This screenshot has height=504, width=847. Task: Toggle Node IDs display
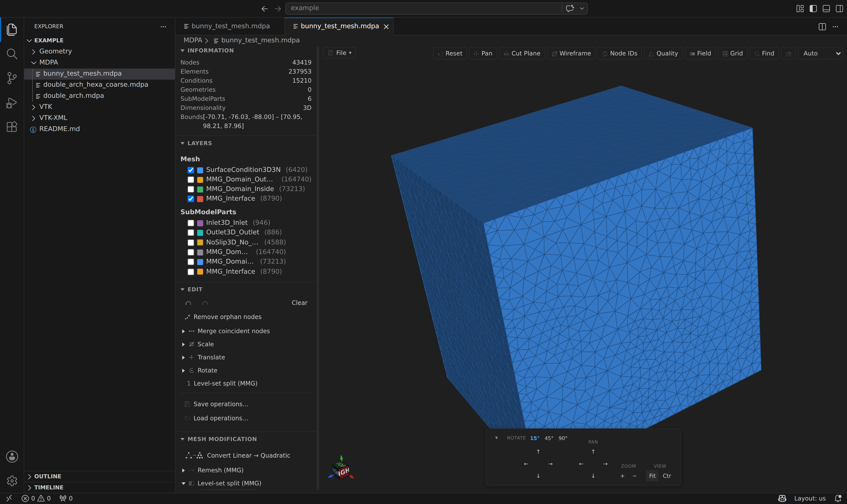tap(620, 53)
